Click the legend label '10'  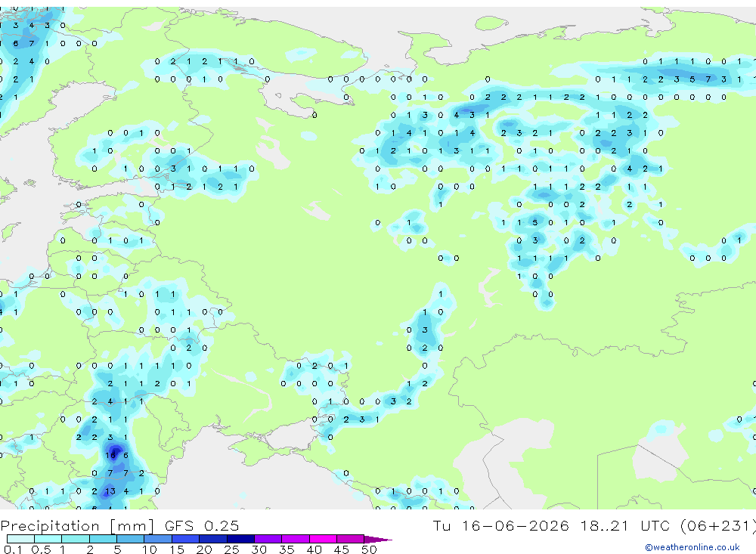tap(150, 549)
